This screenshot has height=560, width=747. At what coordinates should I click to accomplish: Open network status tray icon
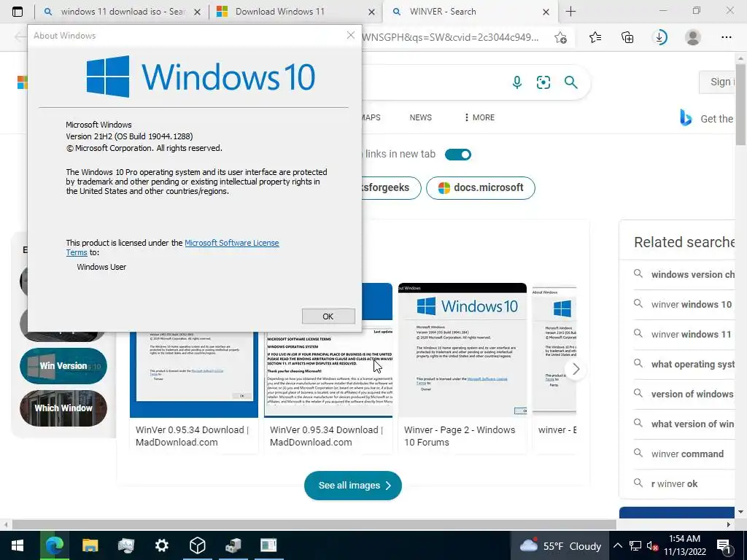tap(635, 545)
